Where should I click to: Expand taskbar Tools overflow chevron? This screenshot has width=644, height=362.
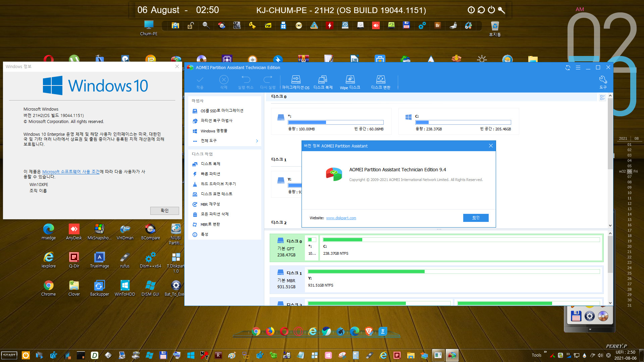(545, 352)
